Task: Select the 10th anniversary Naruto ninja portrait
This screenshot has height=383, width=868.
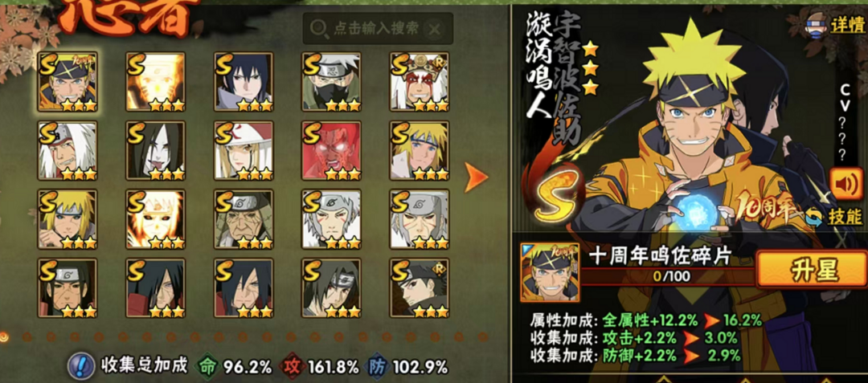Action: click(x=68, y=82)
